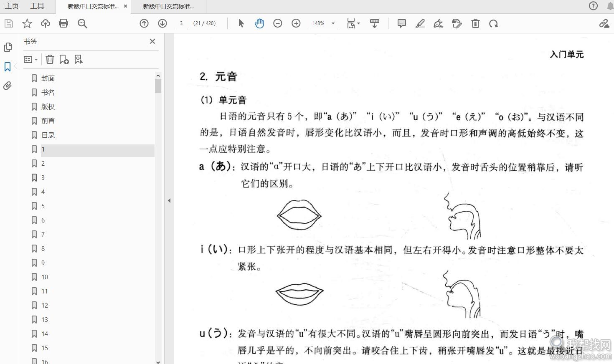Open the 目录 bookmark
Viewport: 614px width, 364px height.
[48, 135]
